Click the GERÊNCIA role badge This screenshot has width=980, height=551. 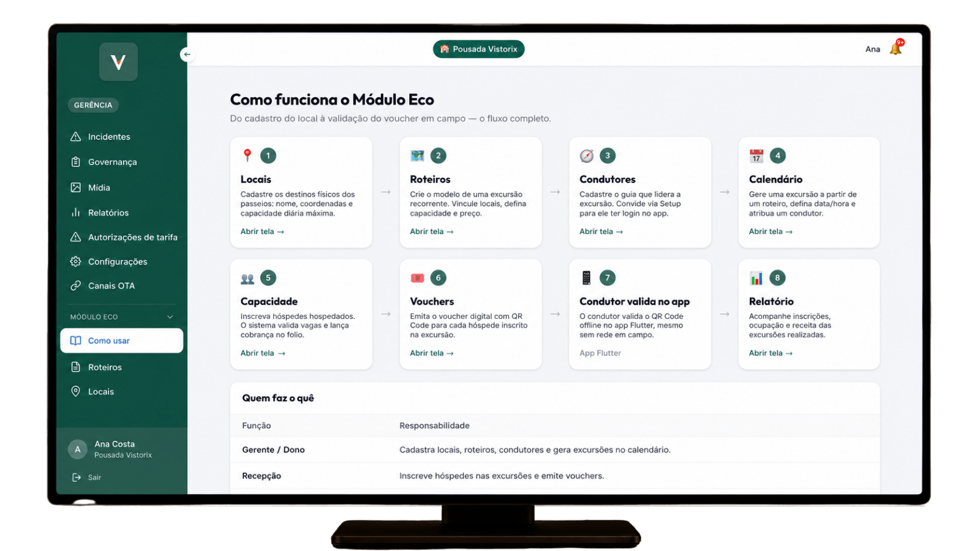(93, 105)
